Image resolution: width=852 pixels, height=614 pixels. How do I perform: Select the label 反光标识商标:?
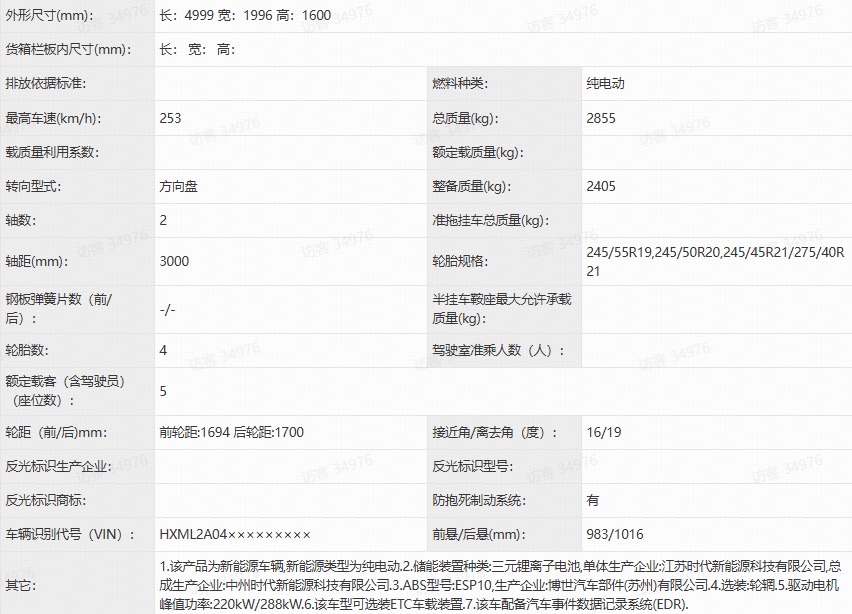pyautogui.click(x=46, y=500)
